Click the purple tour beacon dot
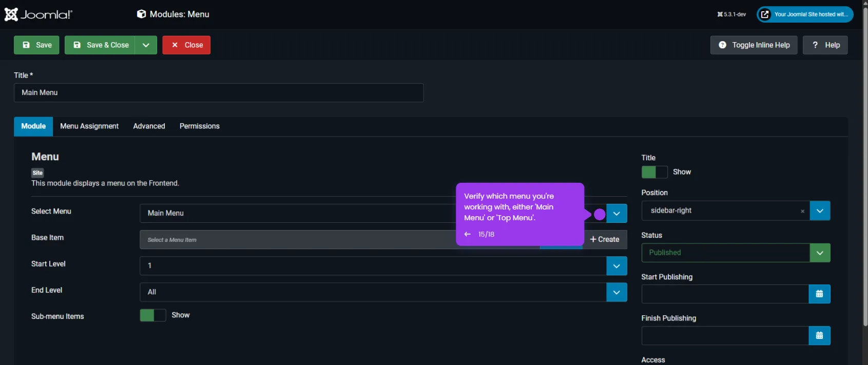Image resolution: width=868 pixels, height=365 pixels. click(x=600, y=215)
